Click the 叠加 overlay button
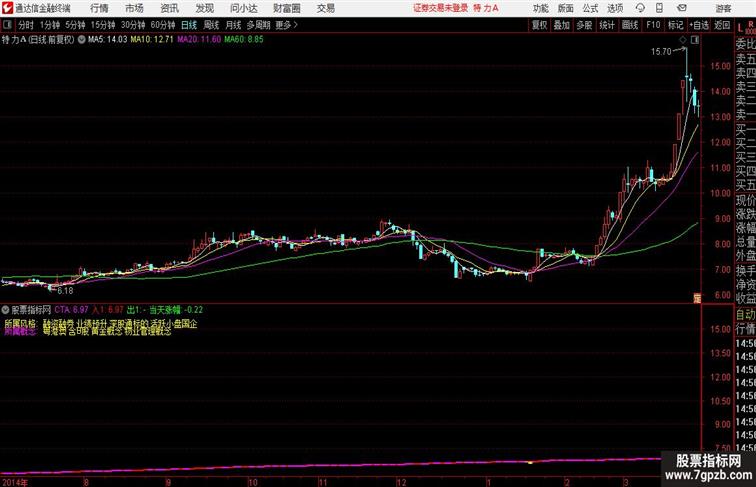Screen dimensions: 756x487 [x=562, y=25]
